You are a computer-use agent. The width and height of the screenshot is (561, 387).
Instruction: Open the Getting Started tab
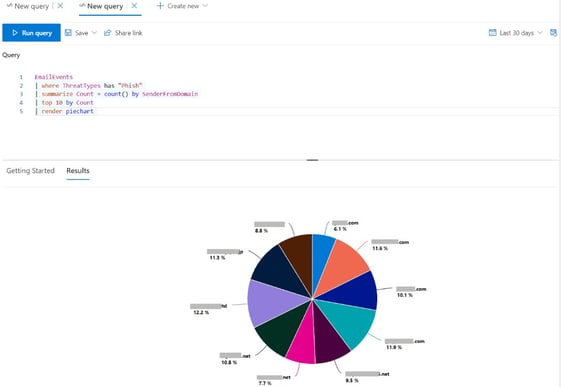point(30,171)
